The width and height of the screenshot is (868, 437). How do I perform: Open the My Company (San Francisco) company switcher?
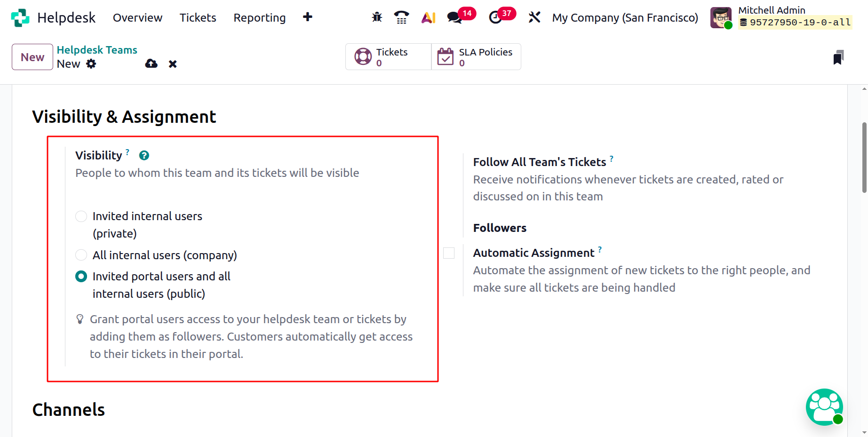[625, 17]
